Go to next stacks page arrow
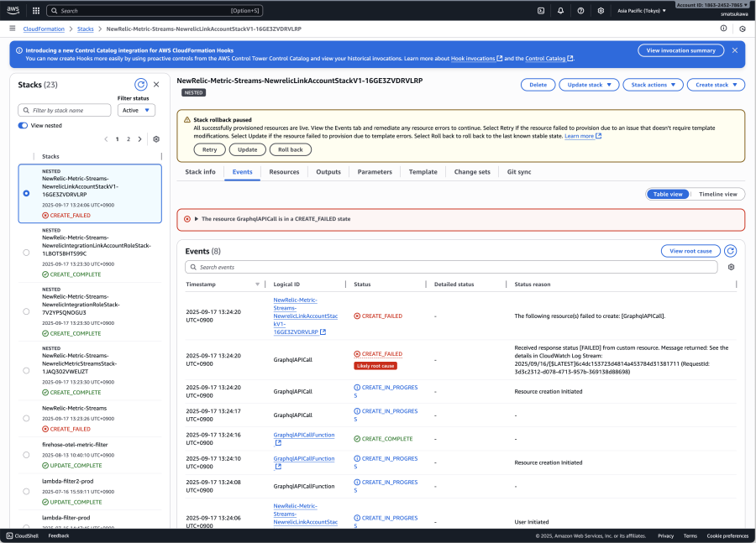This screenshot has height=543, width=756. [x=139, y=139]
